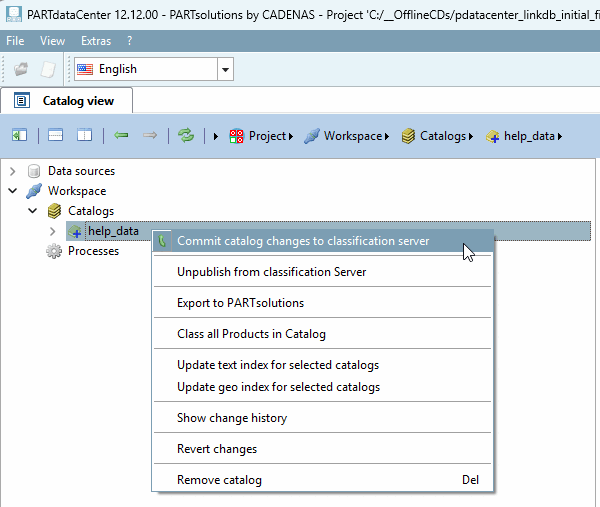
Task: Expand the help_data tree node
Action: click(52, 231)
